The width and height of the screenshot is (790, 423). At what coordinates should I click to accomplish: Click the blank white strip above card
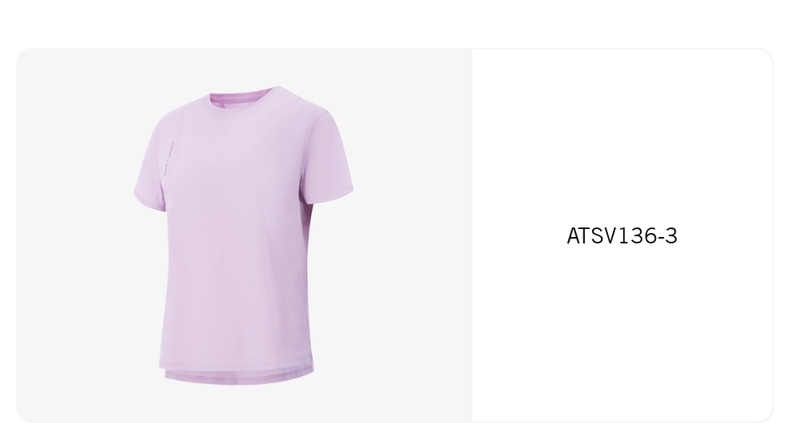(395, 23)
